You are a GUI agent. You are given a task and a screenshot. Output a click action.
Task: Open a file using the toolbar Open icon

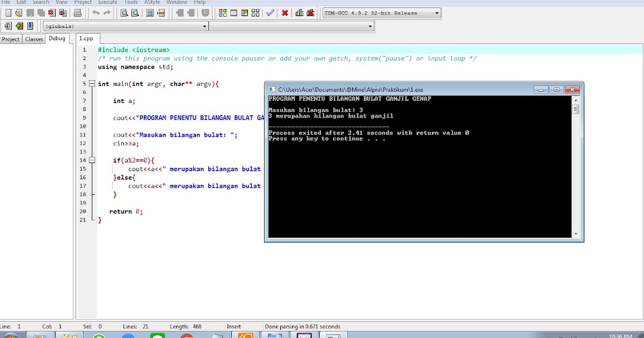click(x=19, y=13)
